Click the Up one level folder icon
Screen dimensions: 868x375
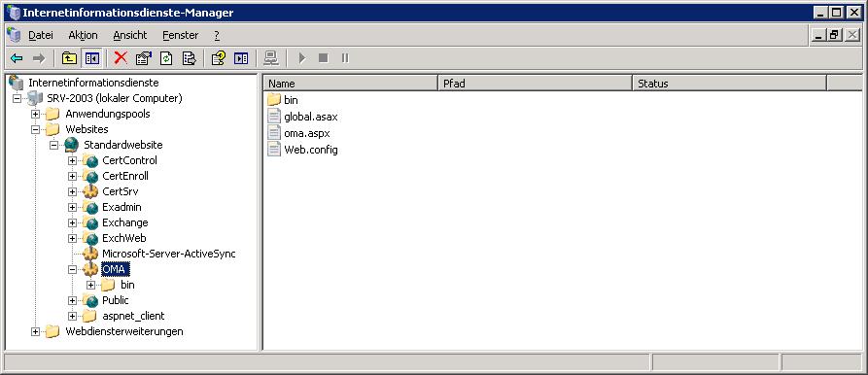(69, 58)
